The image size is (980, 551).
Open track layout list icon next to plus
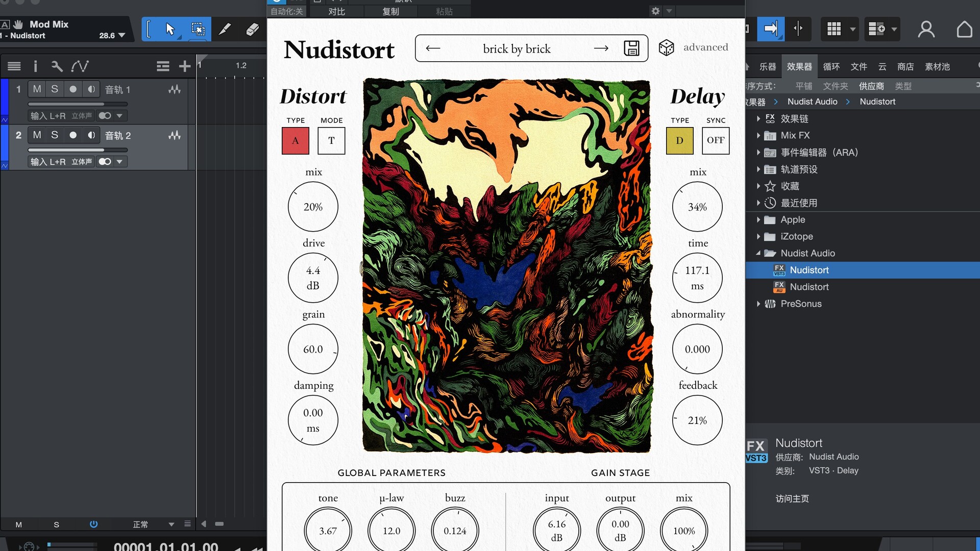click(163, 66)
